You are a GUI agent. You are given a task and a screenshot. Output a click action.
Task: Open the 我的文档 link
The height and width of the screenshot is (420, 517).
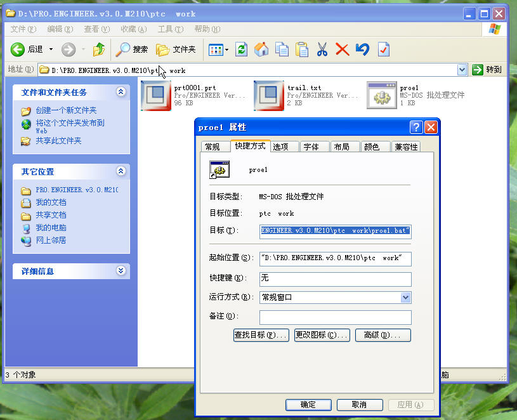[51, 202]
